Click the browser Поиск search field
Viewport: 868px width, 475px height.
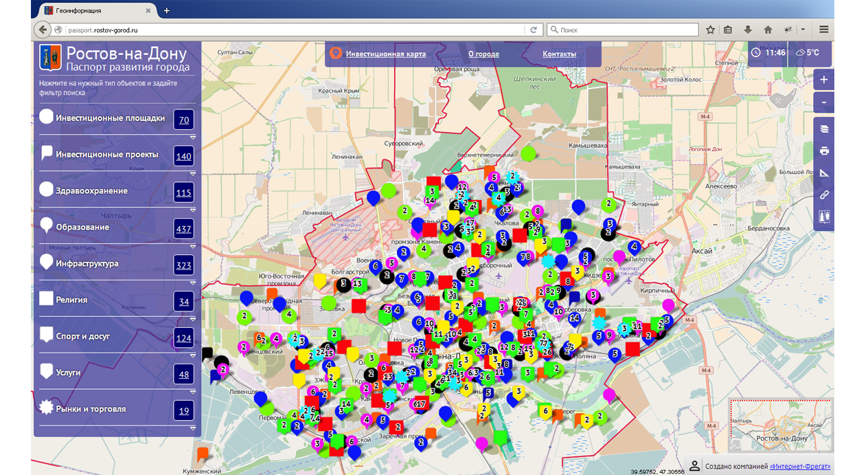click(622, 30)
